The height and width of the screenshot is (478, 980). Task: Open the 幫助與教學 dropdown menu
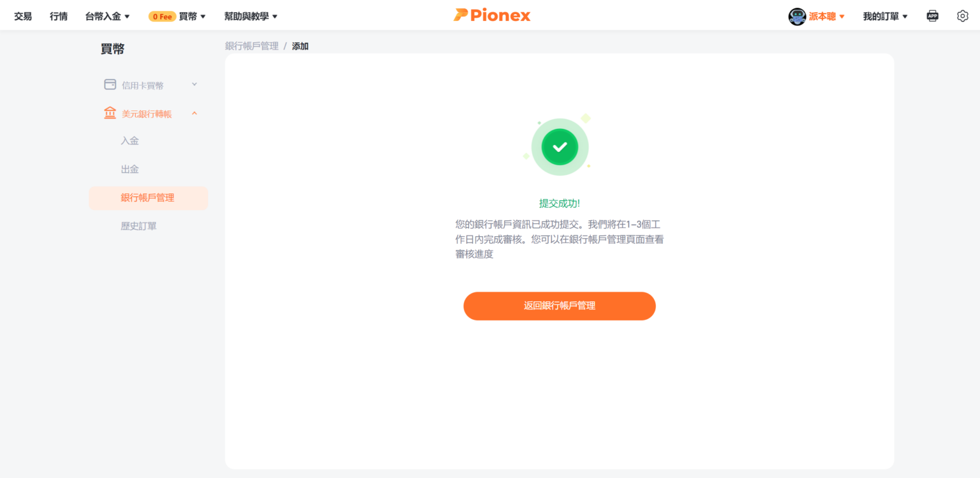click(251, 17)
